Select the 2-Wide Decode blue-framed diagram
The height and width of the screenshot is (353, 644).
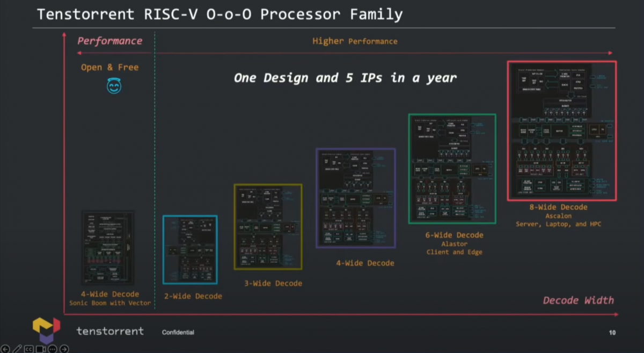click(x=190, y=249)
